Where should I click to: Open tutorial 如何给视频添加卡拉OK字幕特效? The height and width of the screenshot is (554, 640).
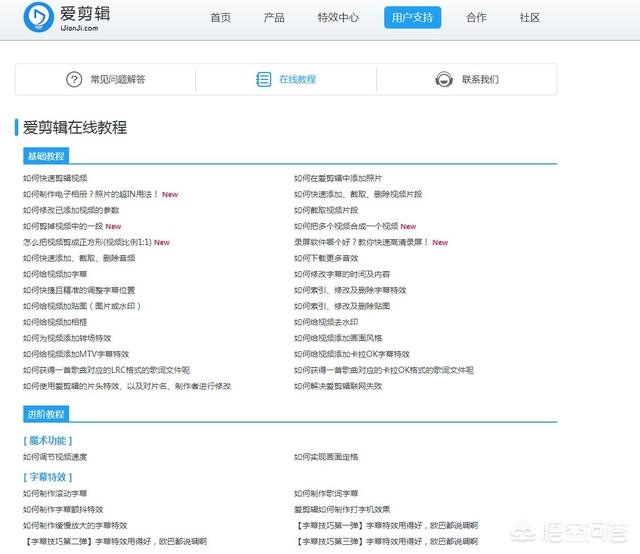tap(352, 354)
